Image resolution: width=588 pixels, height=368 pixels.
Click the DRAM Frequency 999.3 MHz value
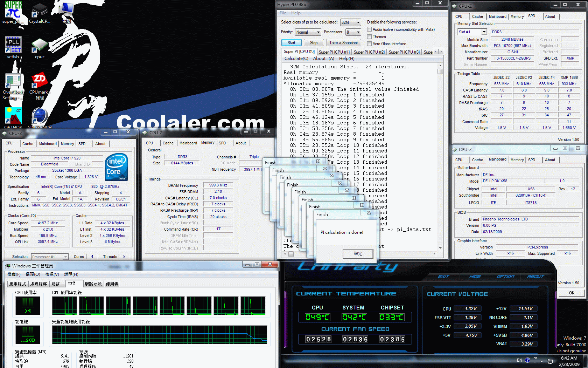click(218, 185)
